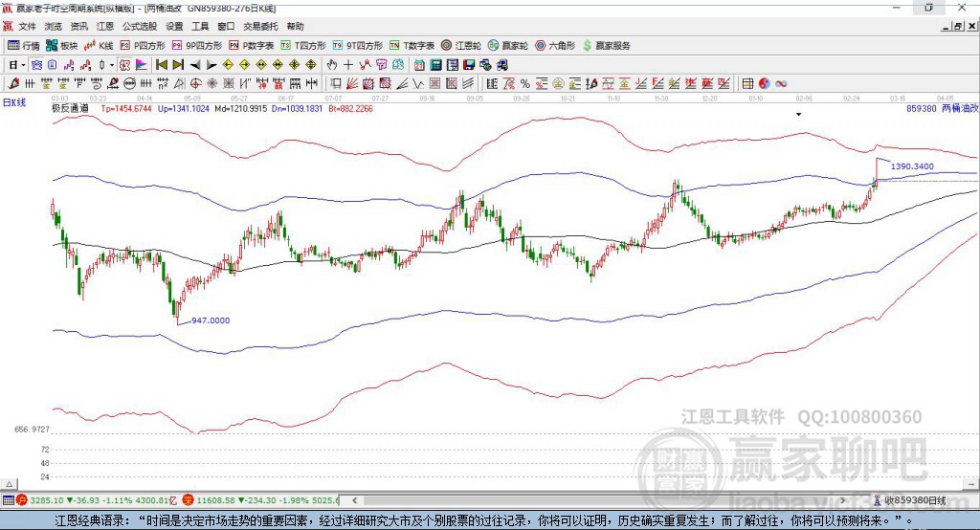This screenshot has height=530, width=980.
Task: Open the 浏览 menu
Action: click(x=54, y=26)
